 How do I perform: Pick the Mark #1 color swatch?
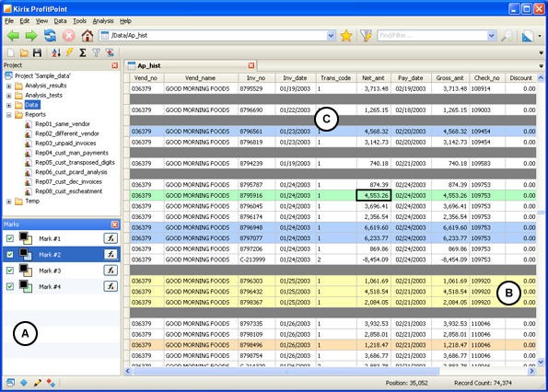26,238
